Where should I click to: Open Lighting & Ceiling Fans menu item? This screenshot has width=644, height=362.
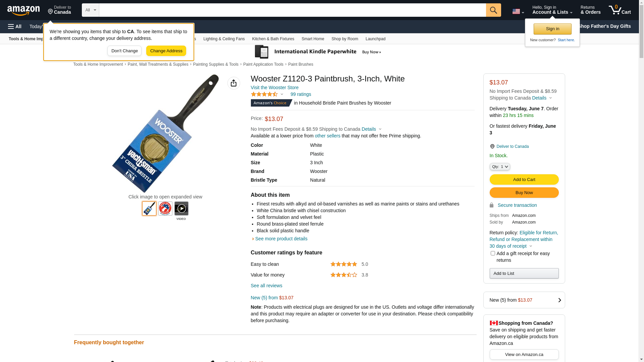coord(224,39)
